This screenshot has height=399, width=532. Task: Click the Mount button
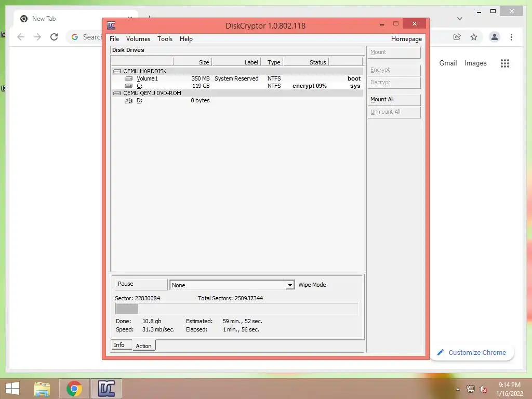click(394, 52)
